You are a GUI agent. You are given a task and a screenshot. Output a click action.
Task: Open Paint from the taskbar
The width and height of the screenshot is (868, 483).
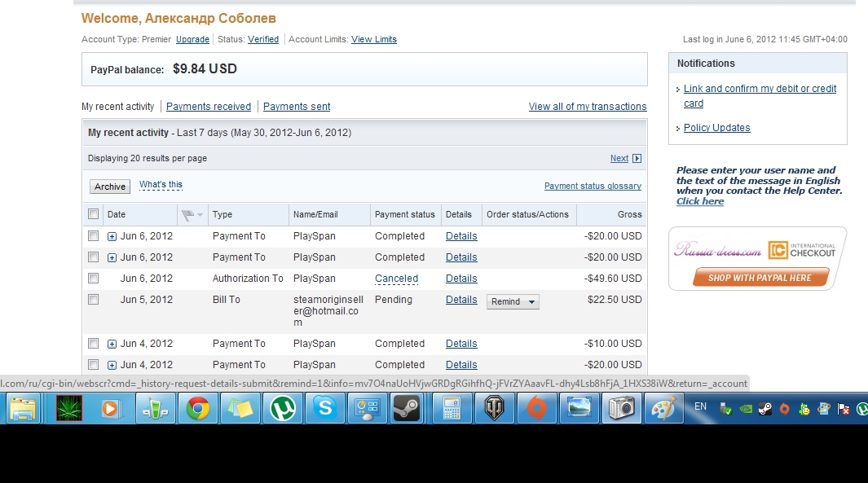(x=663, y=409)
